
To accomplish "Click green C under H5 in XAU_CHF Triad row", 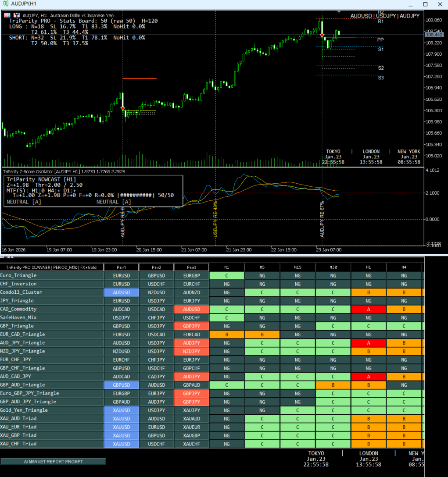I will (x=262, y=444).
